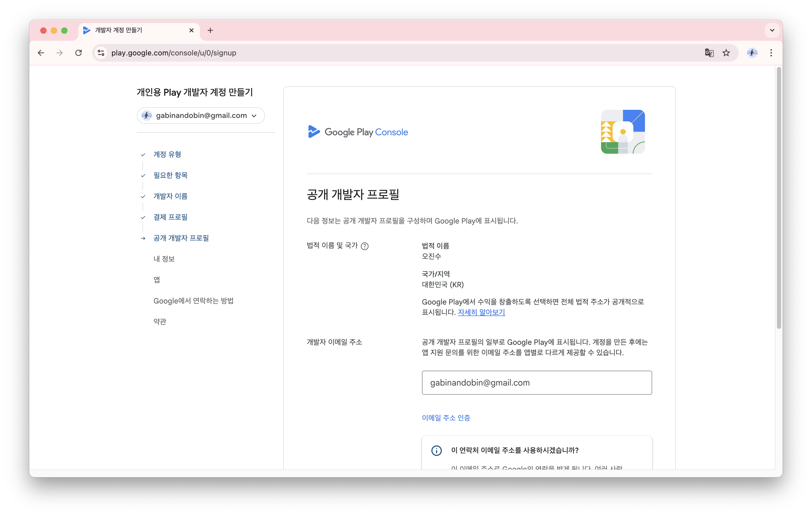The width and height of the screenshot is (812, 516).
Task: Open the 자세히 알아보기 link
Action: (481, 312)
